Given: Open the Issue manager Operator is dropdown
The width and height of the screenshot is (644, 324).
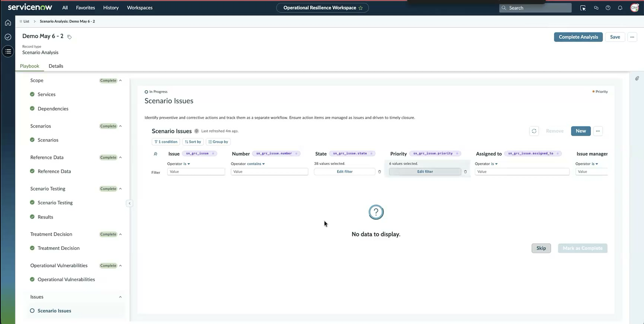Looking at the screenshot, I should [595, 164].
